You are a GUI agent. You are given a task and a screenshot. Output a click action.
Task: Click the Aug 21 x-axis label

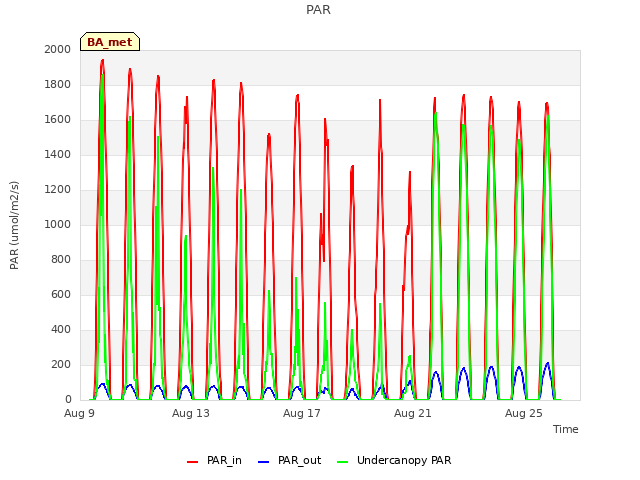[x=413, y=413]
